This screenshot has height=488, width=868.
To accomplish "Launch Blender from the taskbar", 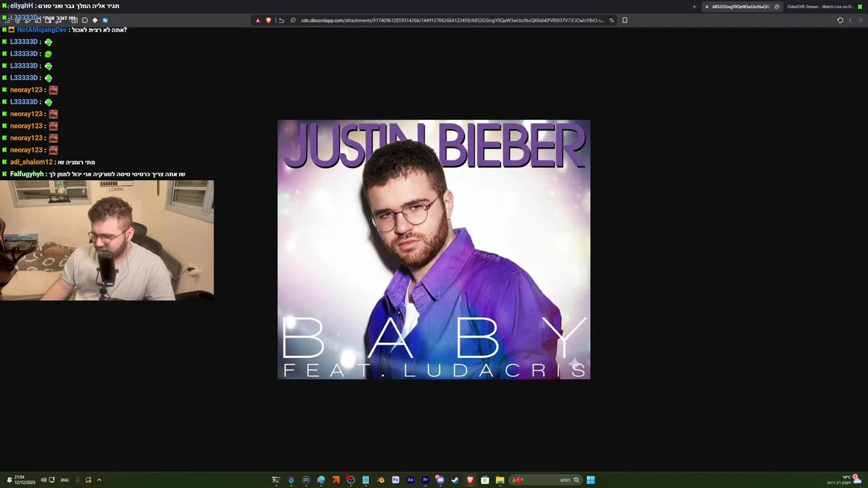I will (x=380, y=480).
